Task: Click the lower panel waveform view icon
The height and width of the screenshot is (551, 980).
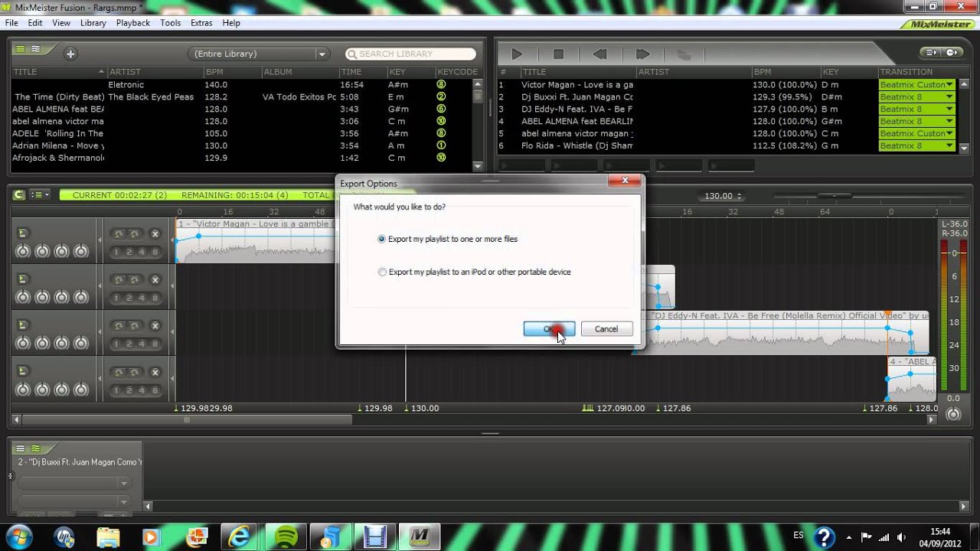Action: pyautogui.click(x=35, y=448)
